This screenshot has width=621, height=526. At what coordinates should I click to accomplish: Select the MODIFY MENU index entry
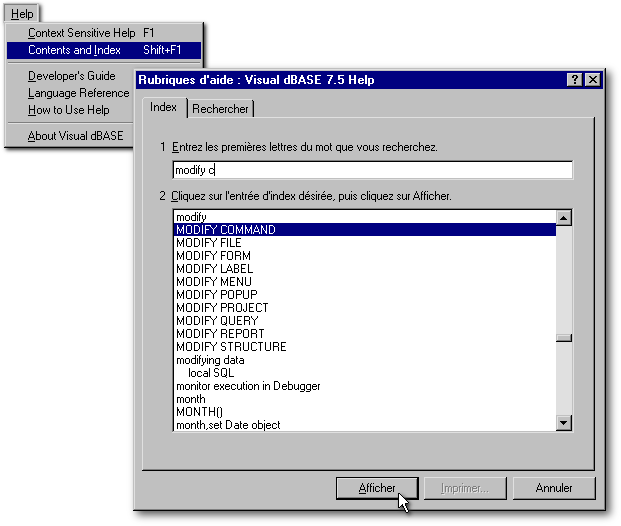click(365, 282)
